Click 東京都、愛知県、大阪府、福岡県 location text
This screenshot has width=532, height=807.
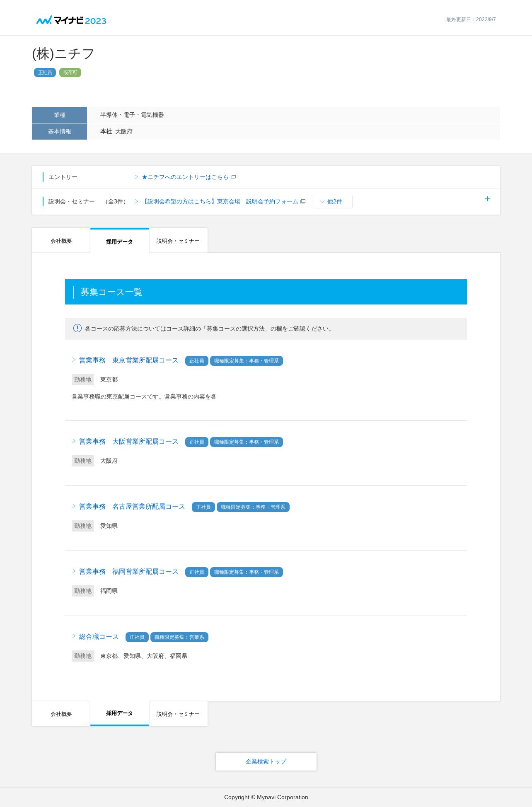(143, 656)
